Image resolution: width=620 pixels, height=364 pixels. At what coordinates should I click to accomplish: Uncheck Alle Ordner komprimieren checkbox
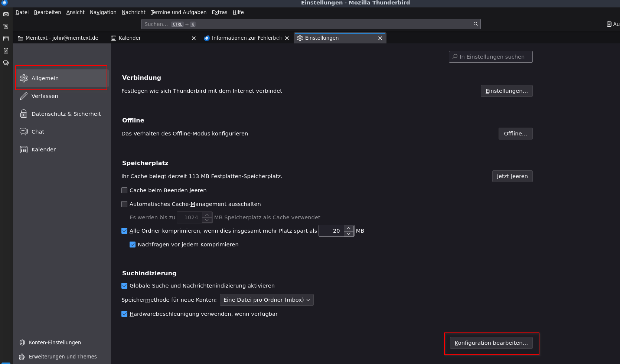point(124,231)
